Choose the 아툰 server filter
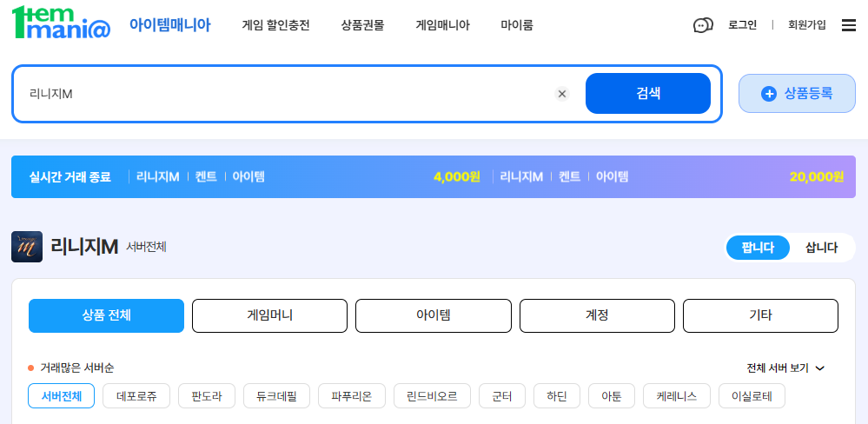This screenshot has height=424, width=868. click(x=612, y=396)
